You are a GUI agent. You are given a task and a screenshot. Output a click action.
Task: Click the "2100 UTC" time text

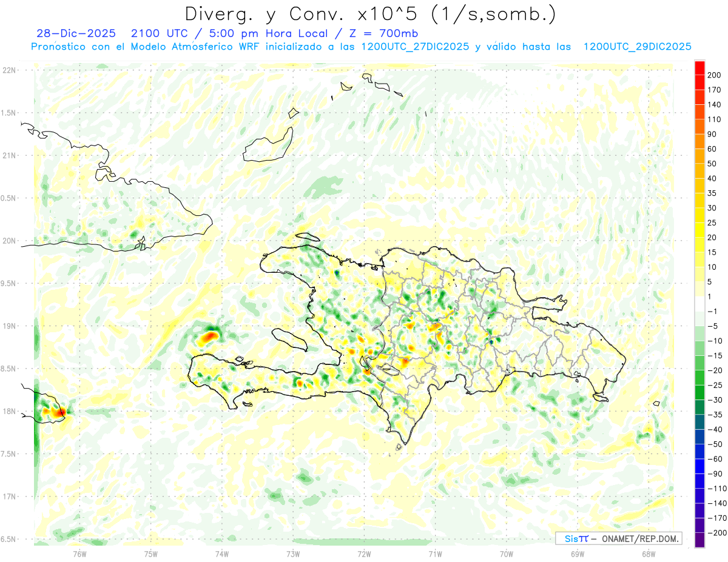coord(162,33)
